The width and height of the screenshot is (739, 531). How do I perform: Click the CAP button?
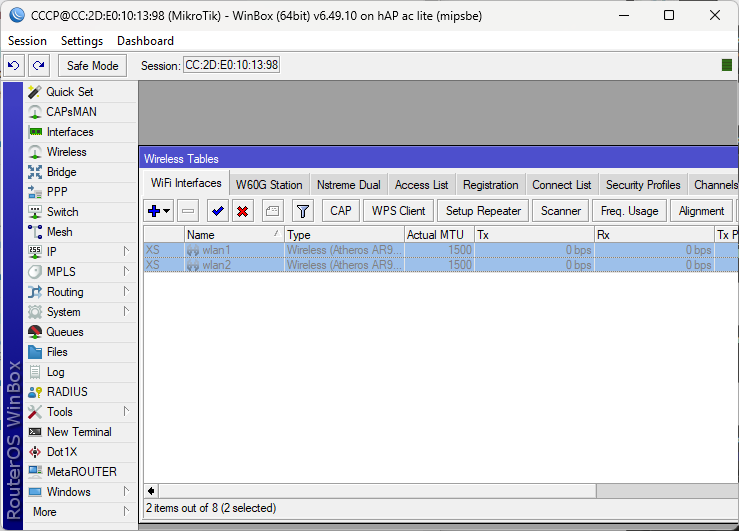[341, 211]
